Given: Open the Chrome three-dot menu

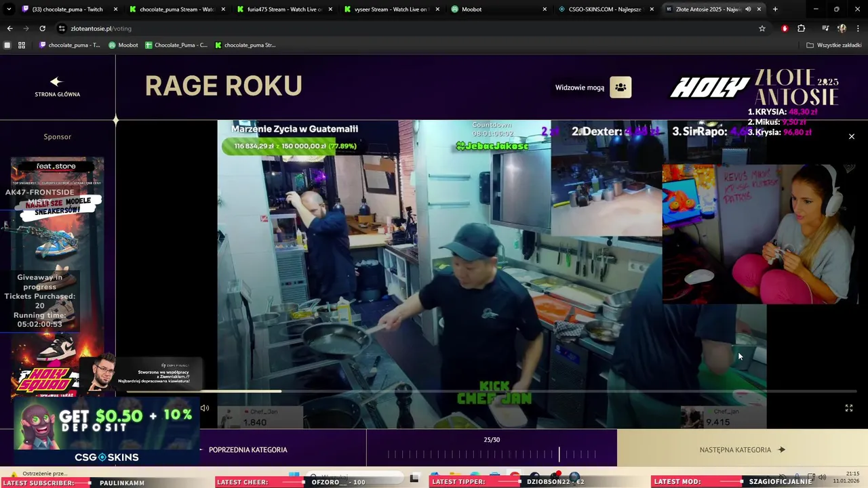Looking at the screenshot, I should pos(858,28).
